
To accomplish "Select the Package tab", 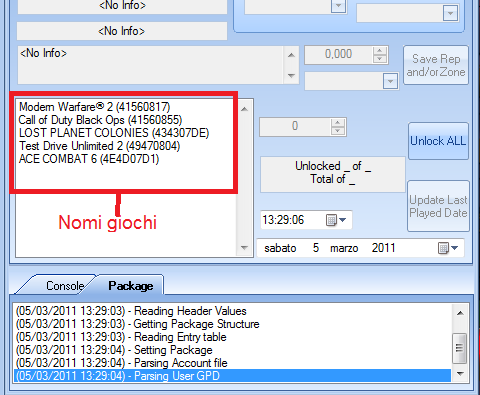I will coord(131,286).
